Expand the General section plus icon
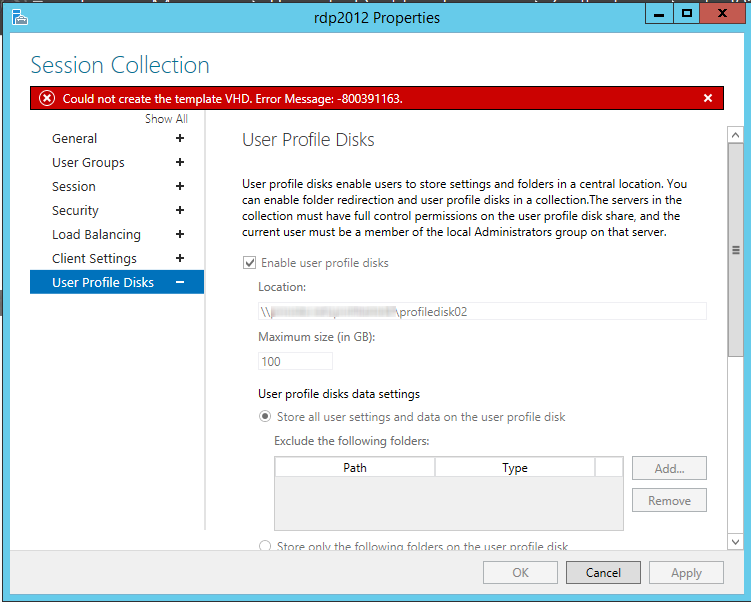The width and height of the screenshot is (751, 602). point(180,139)
